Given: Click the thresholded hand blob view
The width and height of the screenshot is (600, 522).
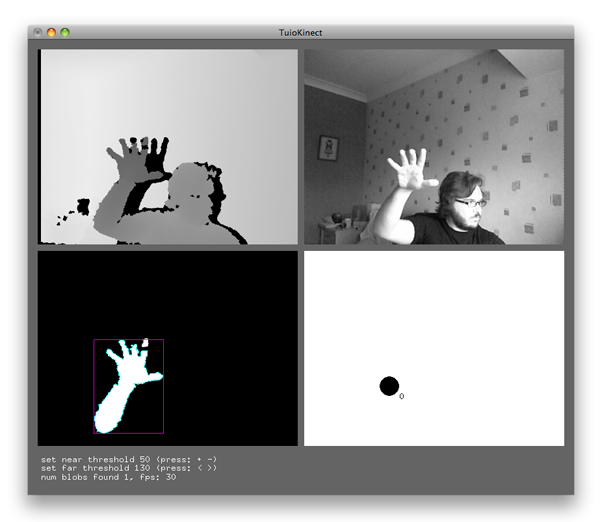Looking at the screenshot, I should pos(168,348).
